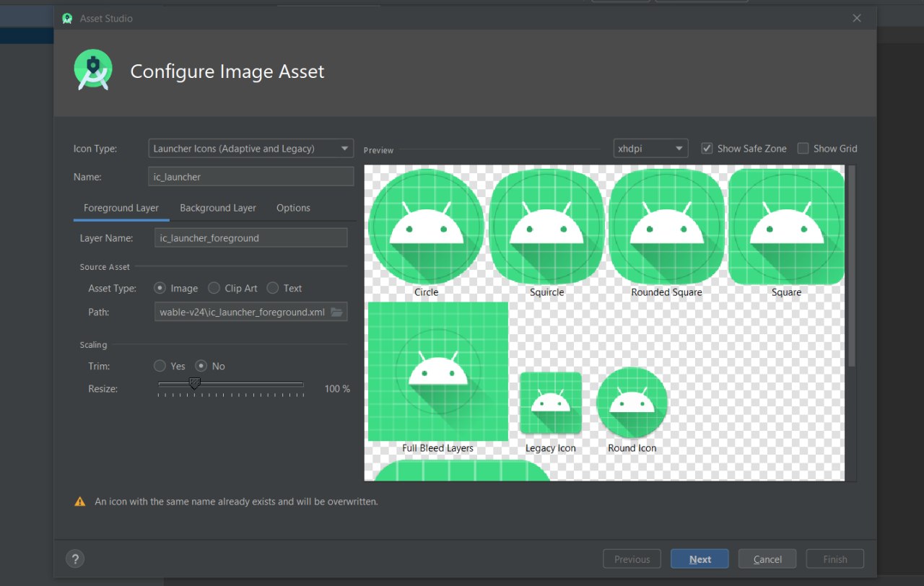Click the Configure Image Asset heading
924x586 pixels.
(x=227, y=71)
